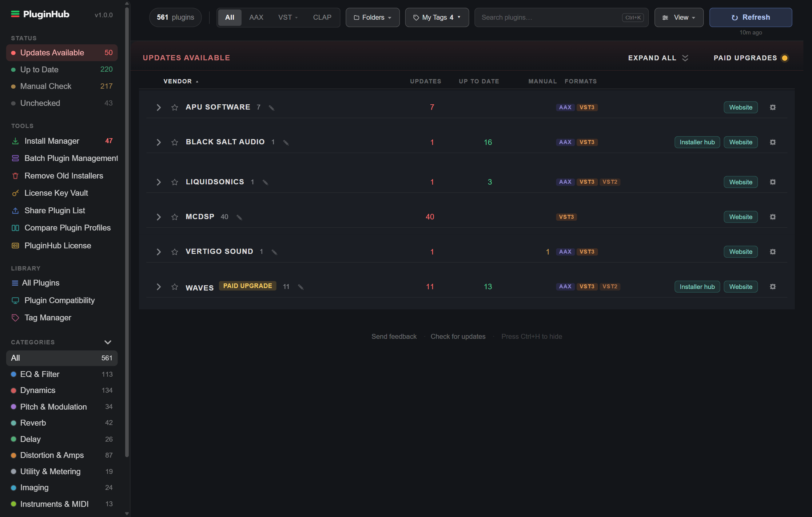Open Remove Old Installers tool
Screen dimensions: 812x517
tap(62, 176)
